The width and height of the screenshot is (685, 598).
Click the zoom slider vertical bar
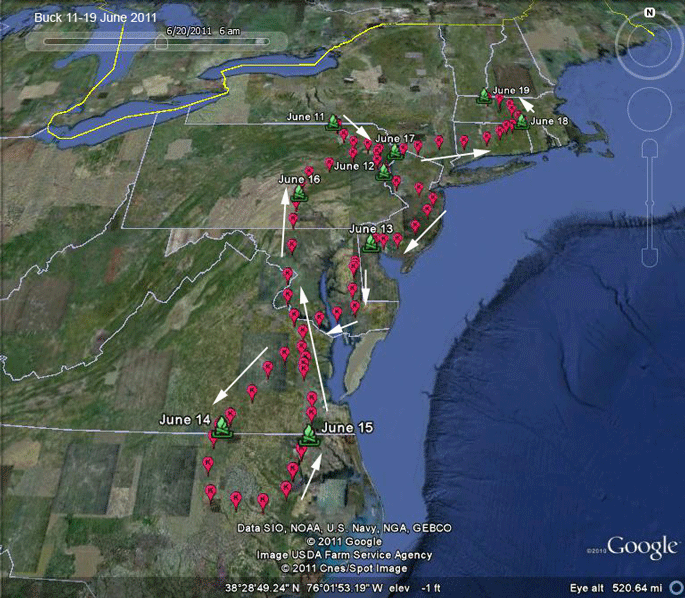(650, 204)
